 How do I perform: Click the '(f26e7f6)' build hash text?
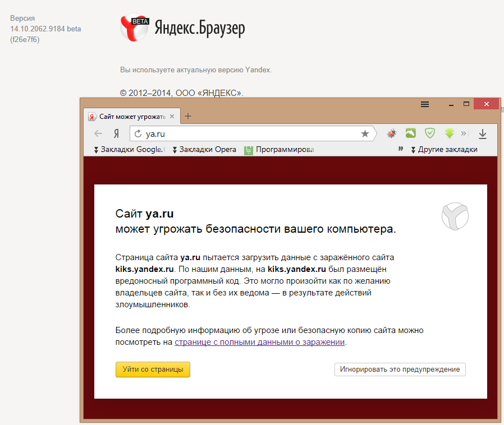(25, 39)
